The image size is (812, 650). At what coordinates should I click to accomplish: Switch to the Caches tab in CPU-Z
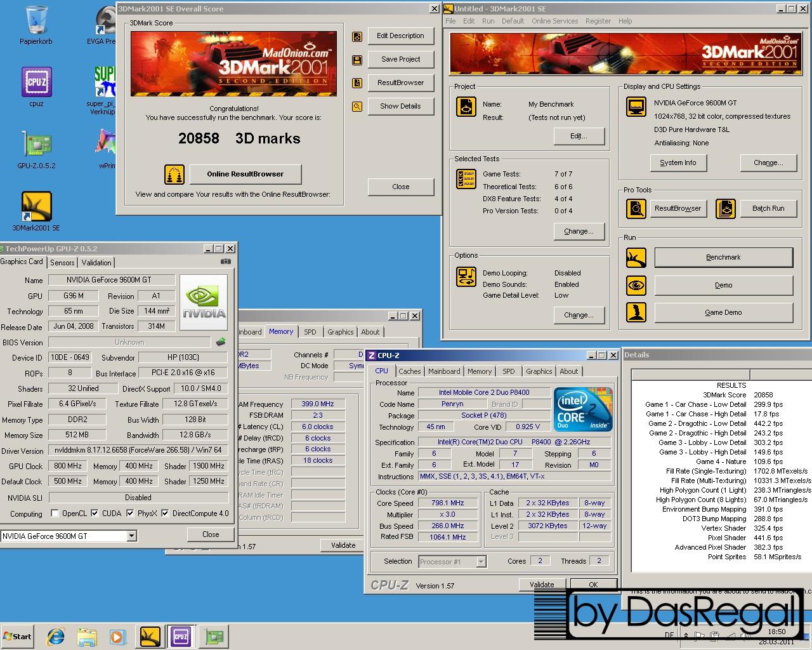(x=409, y=371)
